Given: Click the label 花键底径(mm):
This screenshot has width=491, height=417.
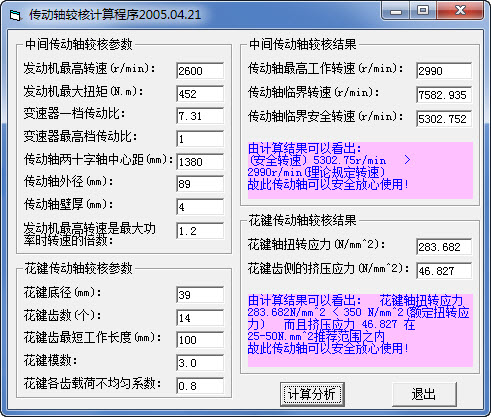Looking at the screenshot, I should tap(62, 293).
